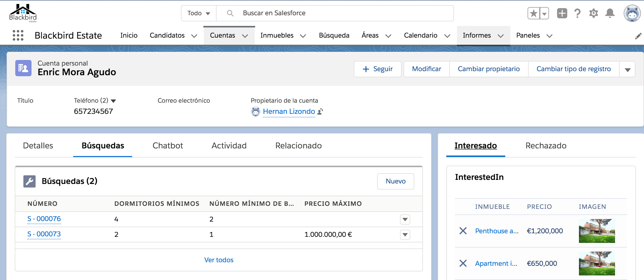Open the Help question mark icon

[577, 13]
